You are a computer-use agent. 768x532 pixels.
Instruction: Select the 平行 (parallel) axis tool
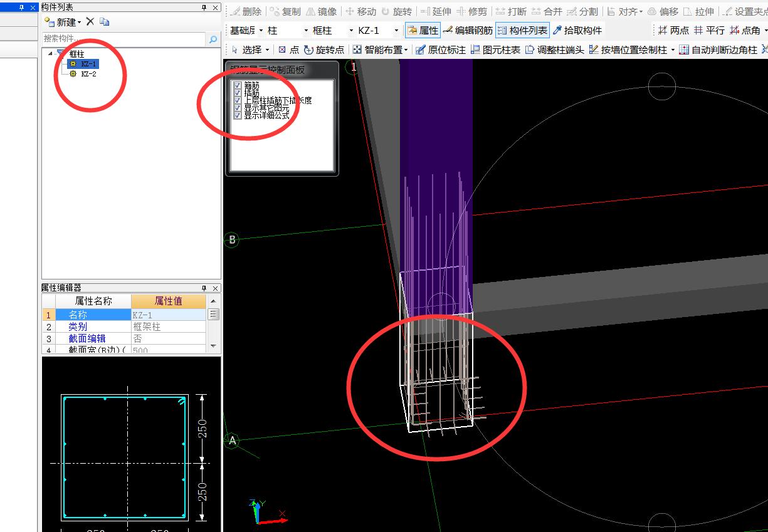709,30
